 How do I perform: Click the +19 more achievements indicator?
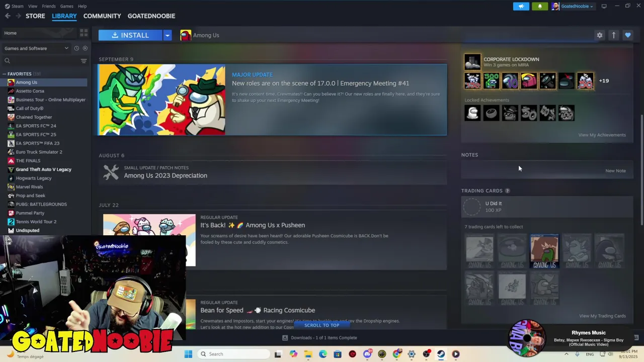pyautogui.click(x=604, y=80)
